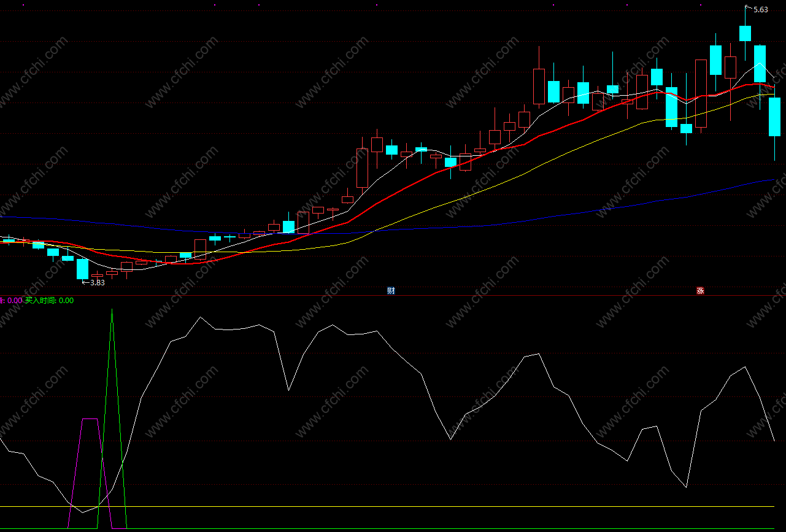Click the 3.83 low price label

pyautogui.click(x=97, y=283)
